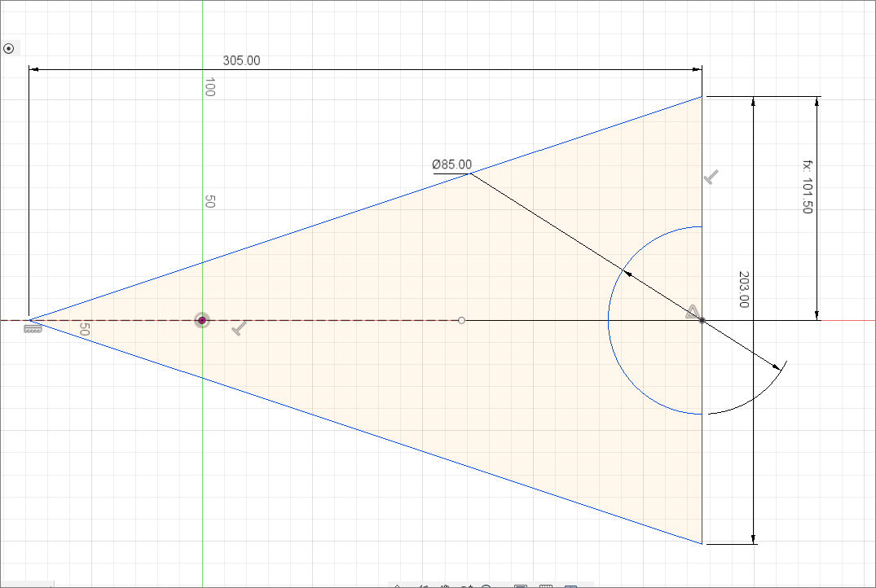Select the perpendicular constraint icon on right vertical edge
Viewport: 876px width, 588px height.
[x=711, y=177]
